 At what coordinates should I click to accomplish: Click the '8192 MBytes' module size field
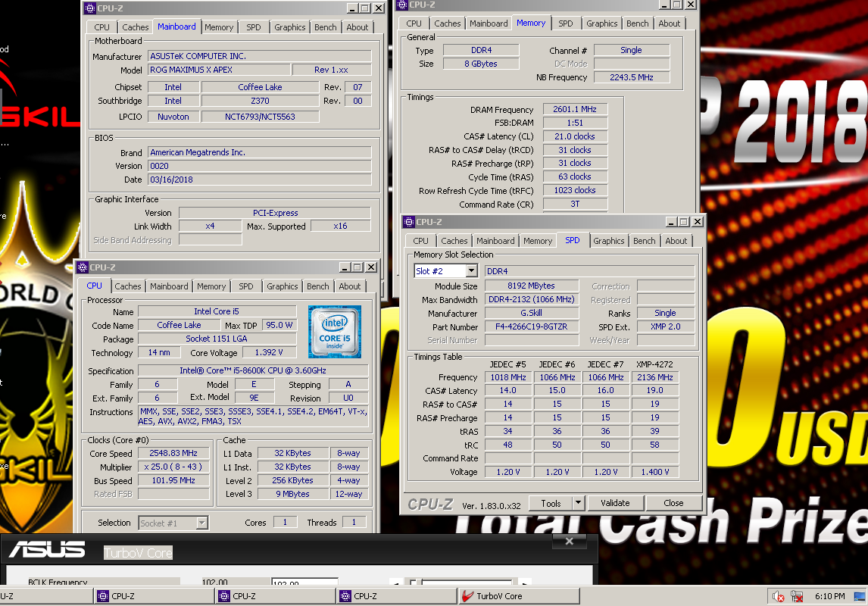tap(532, 286)
